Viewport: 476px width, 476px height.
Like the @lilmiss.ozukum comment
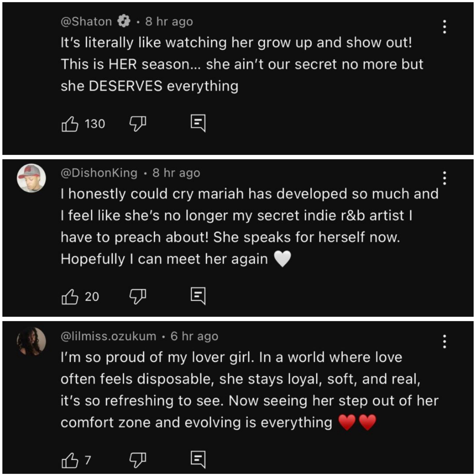pos(70,460)
